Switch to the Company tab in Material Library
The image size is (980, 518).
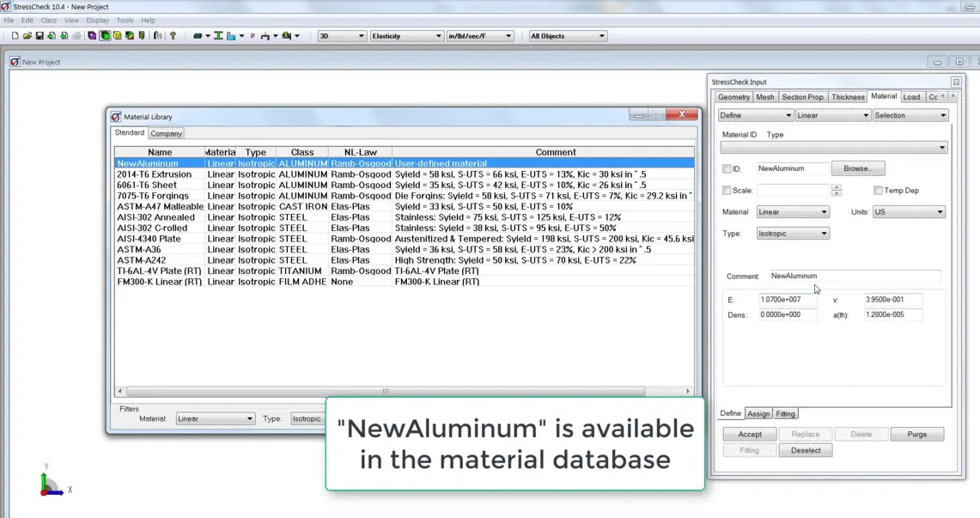(166, 133)
